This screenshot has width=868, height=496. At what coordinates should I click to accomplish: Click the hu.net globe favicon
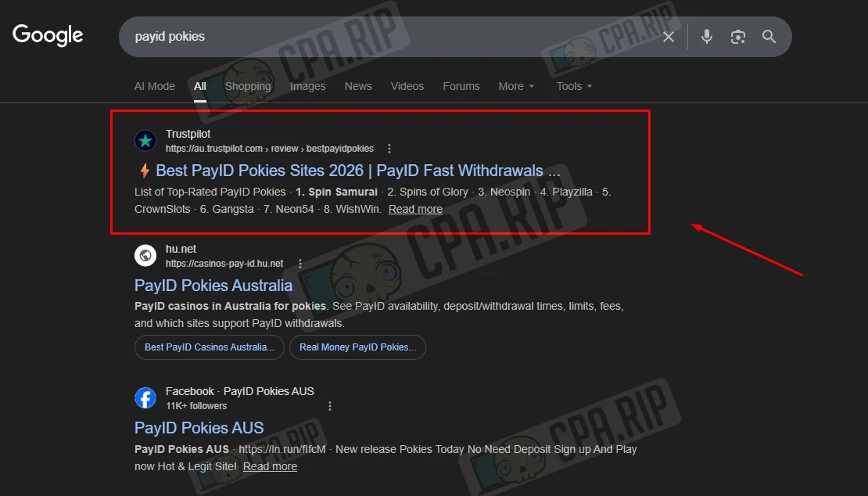pos(145,255)
